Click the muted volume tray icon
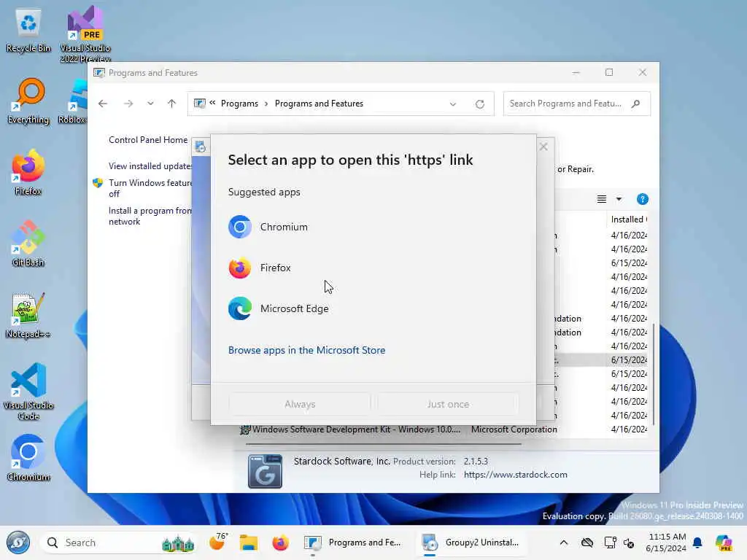 [629, 542]
